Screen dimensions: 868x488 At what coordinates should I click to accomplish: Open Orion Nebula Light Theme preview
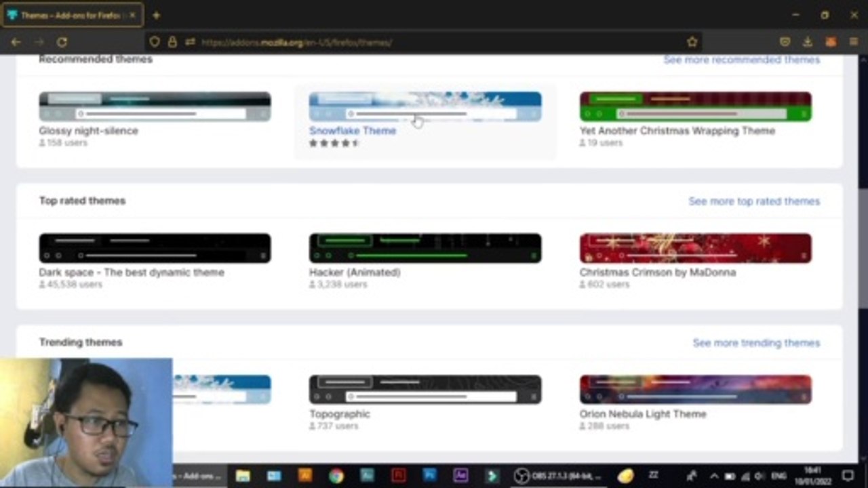tap(695, 390)
